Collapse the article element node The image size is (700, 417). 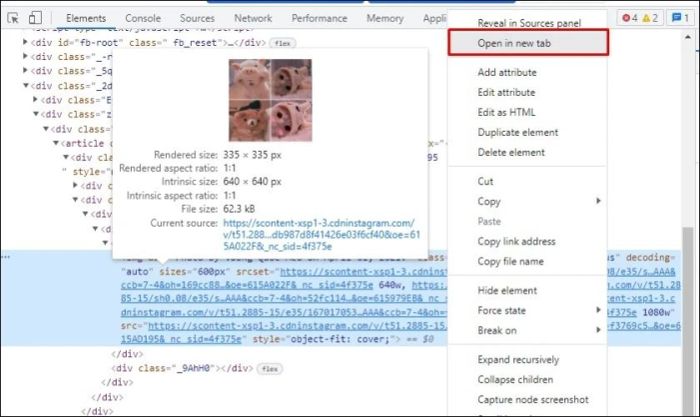click(x=56, y=143)
